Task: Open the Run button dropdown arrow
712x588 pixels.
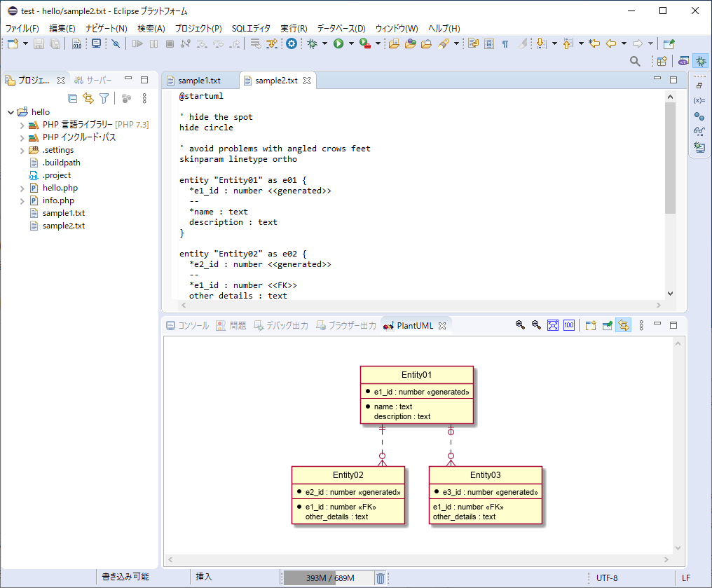Action: (x=351, y=43)
